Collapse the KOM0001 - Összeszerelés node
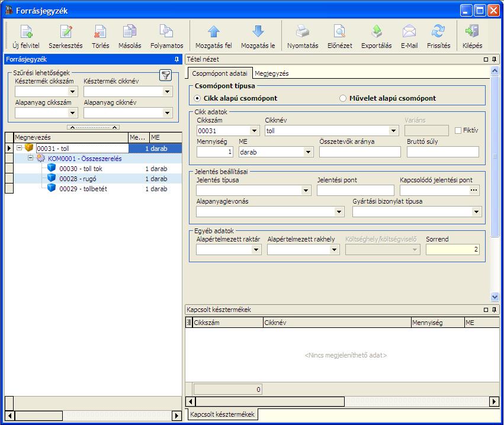504x425 pixels. point(31,157)
